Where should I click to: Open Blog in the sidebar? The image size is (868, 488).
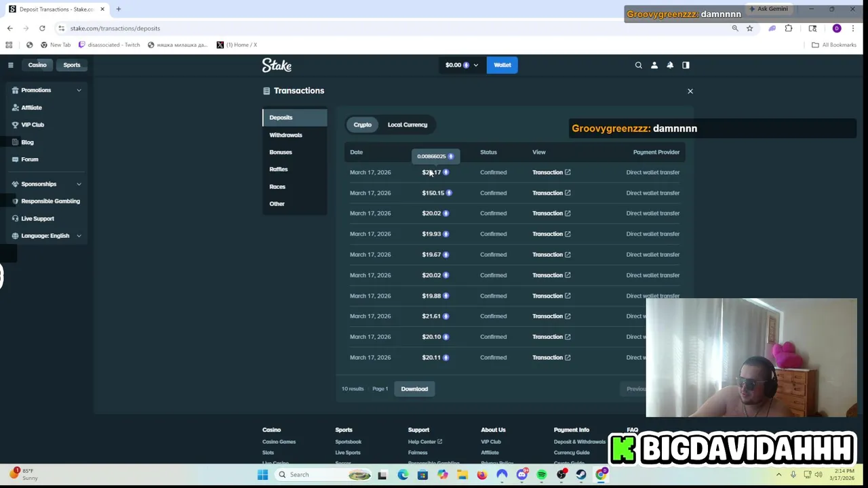click(x=27, y=142)
